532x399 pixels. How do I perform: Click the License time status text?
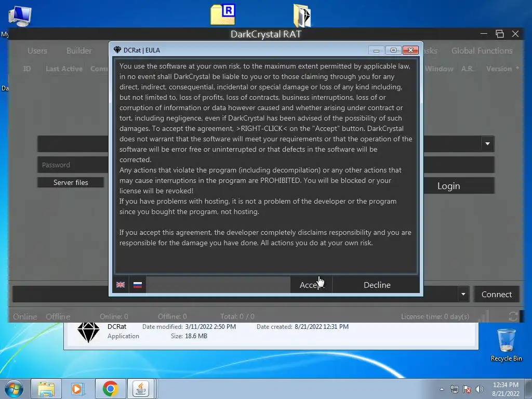tap(435, 316)
